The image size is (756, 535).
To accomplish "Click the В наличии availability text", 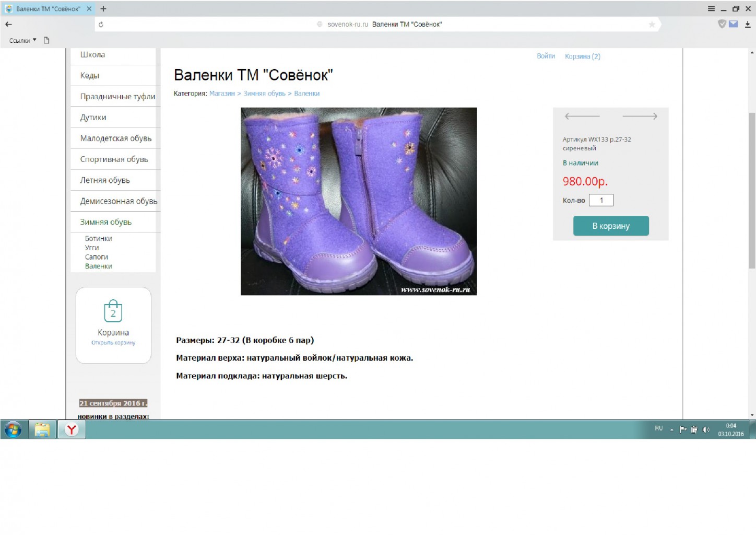I will click(x=580, y=163).
